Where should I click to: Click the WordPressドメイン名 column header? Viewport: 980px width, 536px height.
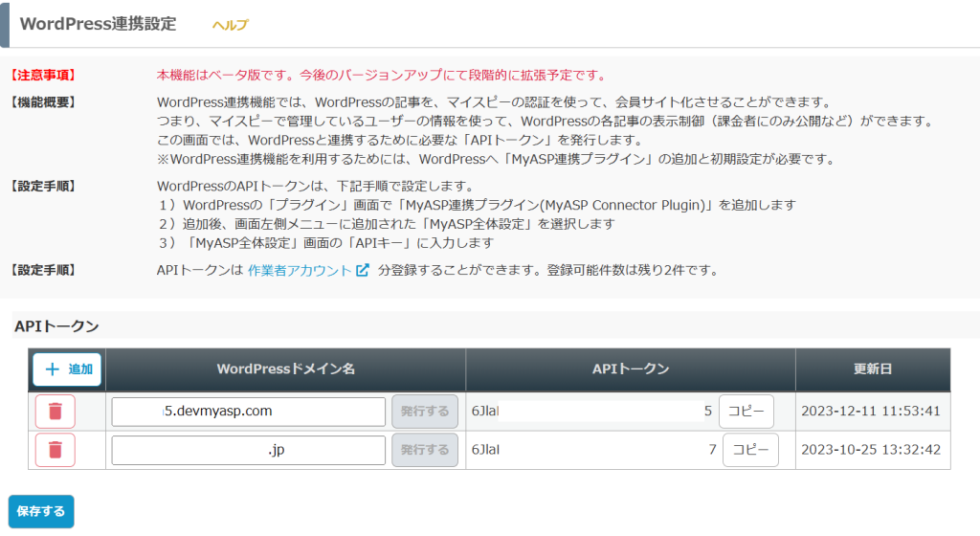(286, 369)
